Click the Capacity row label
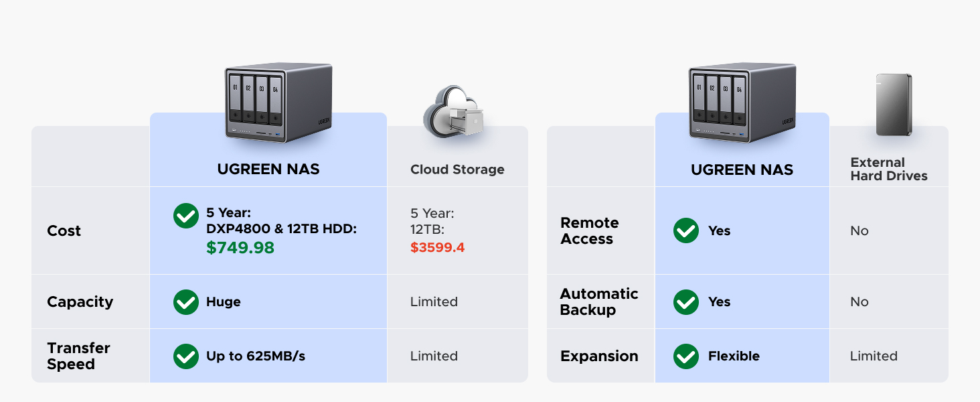The width and height of the screenshot is (980, 402). [x=80, y=302]
